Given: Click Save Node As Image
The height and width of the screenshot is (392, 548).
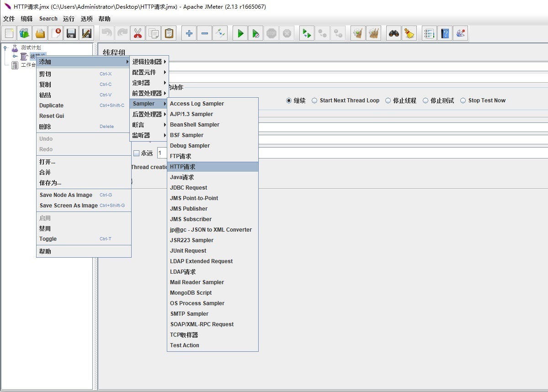Looking at the screenshot, I should point(84,195).
